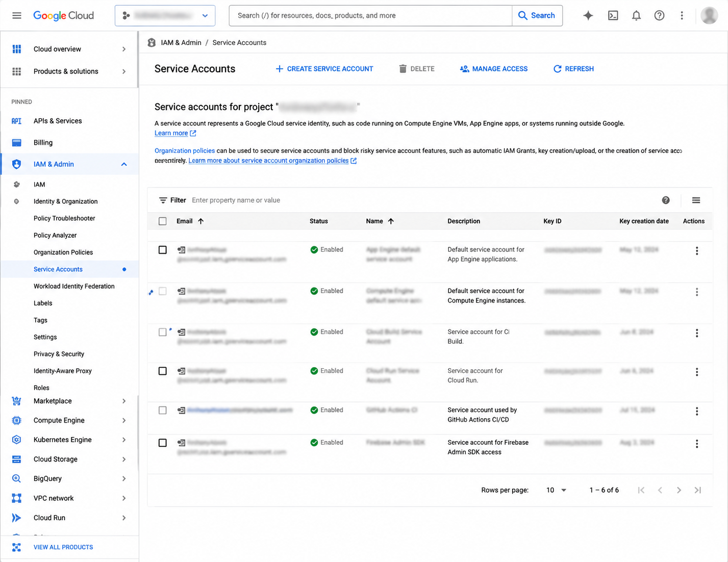Open the Gemini AI assistant sparkle icon
This screenshot has height=562, width=728.
click(588, 15)
